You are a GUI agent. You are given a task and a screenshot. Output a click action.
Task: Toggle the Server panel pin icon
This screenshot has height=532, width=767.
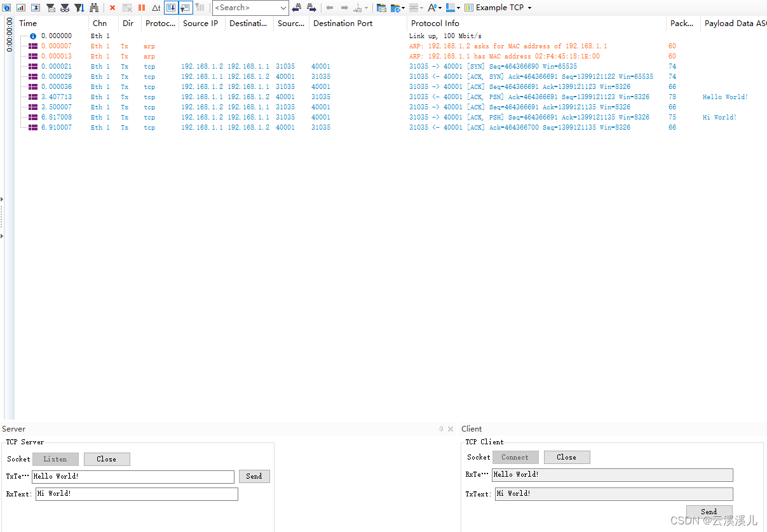point(441,429)
